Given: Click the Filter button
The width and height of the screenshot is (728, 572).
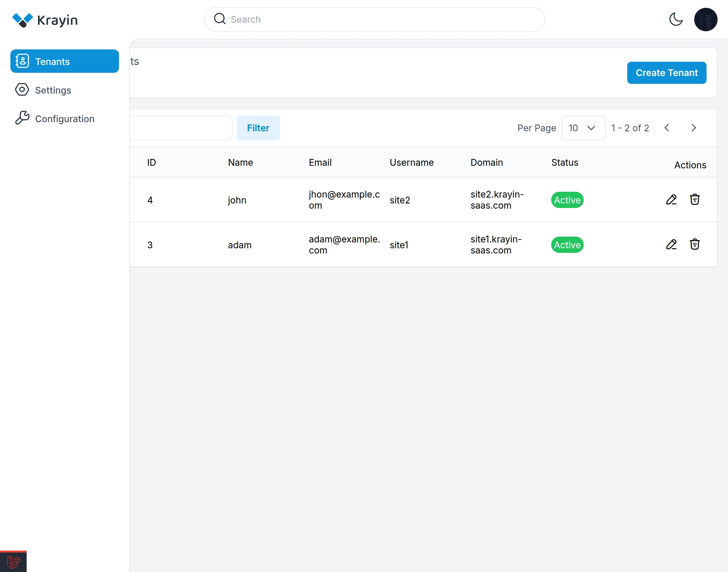Looking at the screenshot, I should pyautogui.click(x=258, y=128).
